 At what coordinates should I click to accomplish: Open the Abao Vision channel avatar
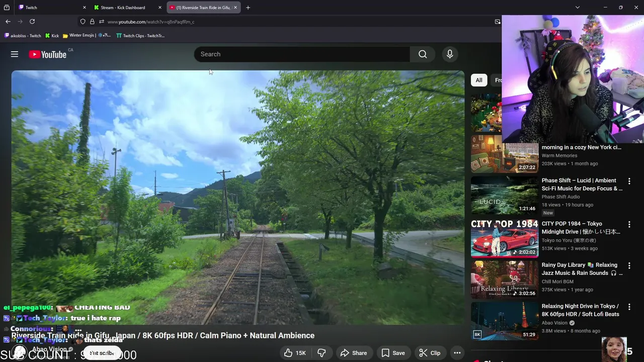point(19,352)
